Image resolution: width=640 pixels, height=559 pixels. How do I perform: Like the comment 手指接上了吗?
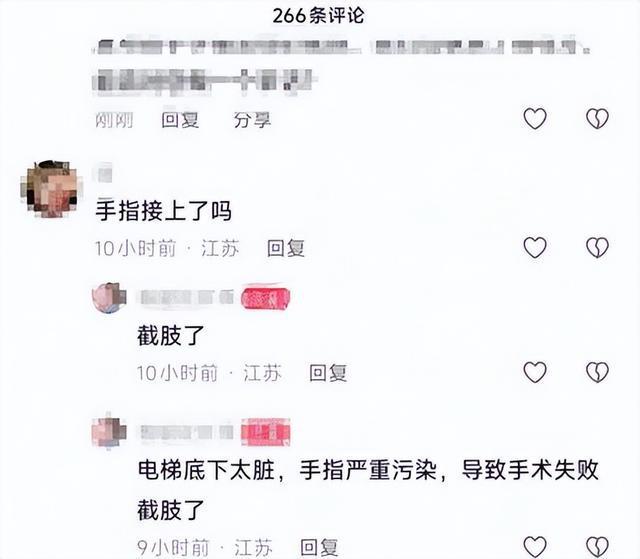(x=535, y=248)
